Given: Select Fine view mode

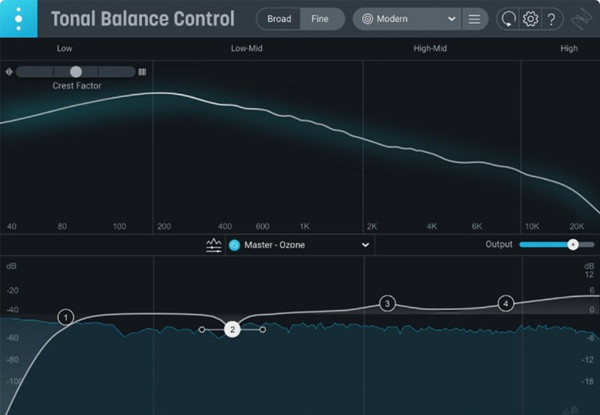Looking at the screenshot, I should 320,19.
